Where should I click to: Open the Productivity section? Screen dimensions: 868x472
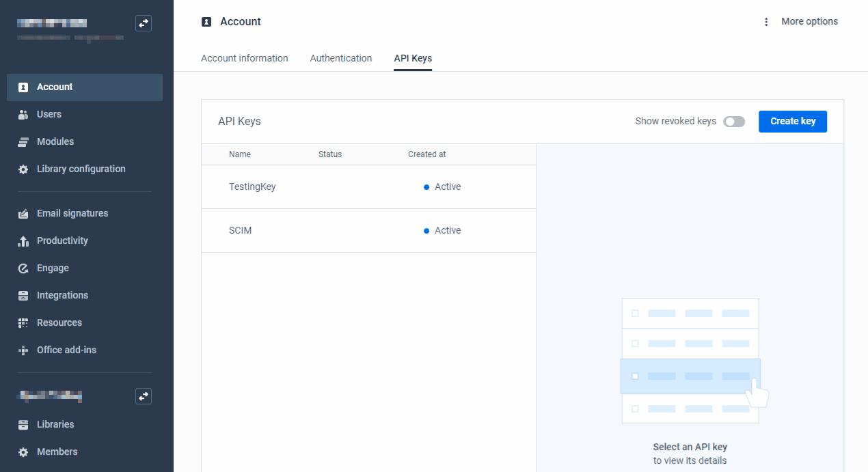tap(62, 240)
